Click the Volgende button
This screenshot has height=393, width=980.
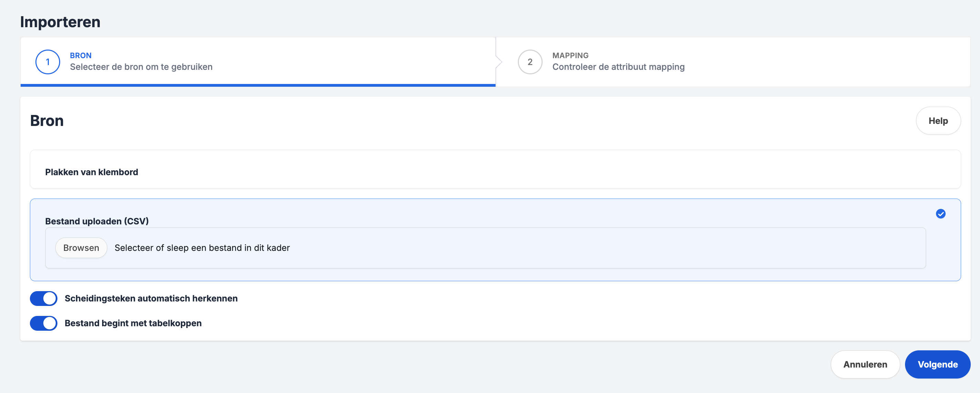937,364
